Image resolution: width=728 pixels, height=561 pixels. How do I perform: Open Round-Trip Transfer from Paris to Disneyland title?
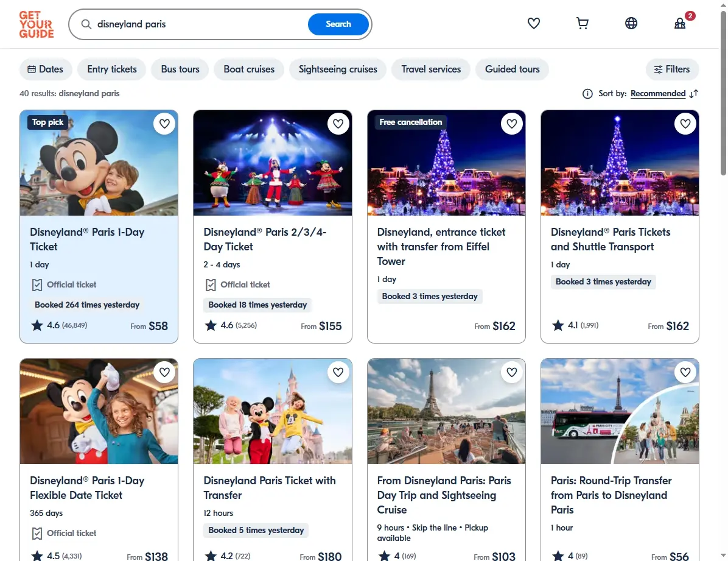611,495
